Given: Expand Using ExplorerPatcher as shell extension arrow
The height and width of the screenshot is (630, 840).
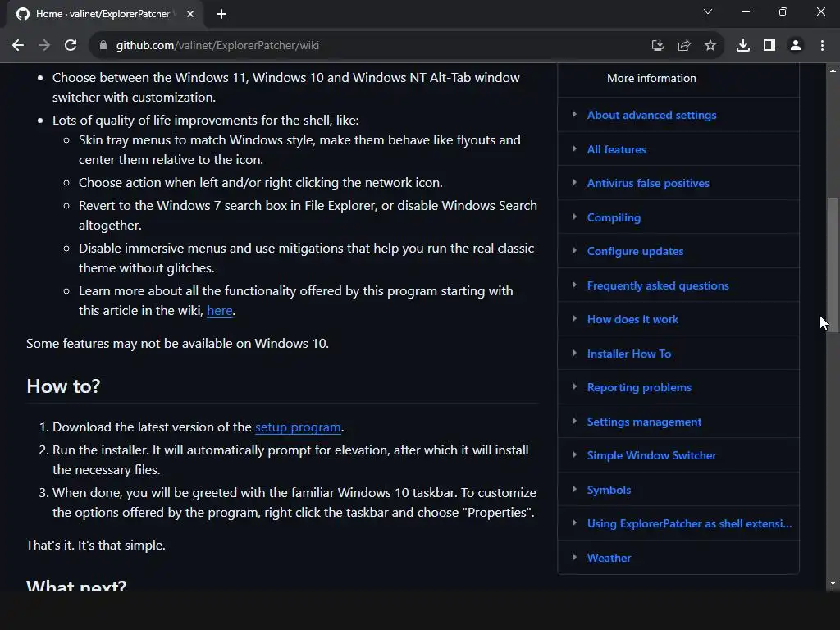Looking at the screenshot, I should point(575,523).
